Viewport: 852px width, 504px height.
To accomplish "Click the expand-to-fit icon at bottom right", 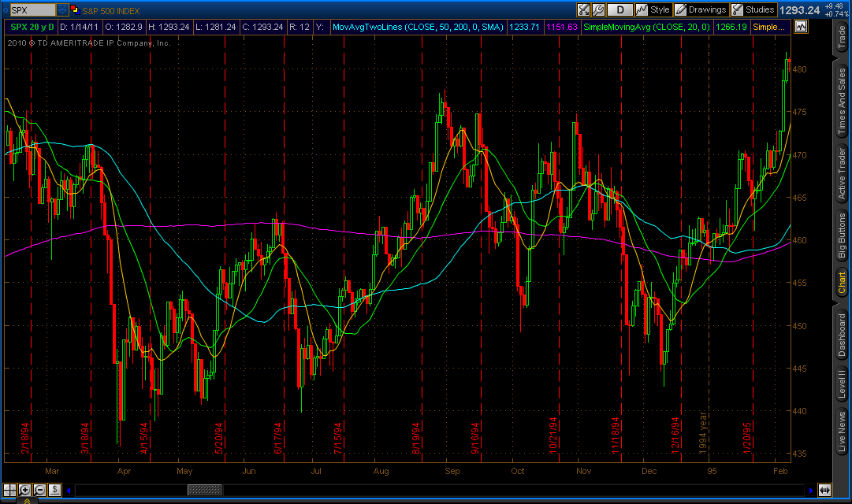I will tap(824, 490).
